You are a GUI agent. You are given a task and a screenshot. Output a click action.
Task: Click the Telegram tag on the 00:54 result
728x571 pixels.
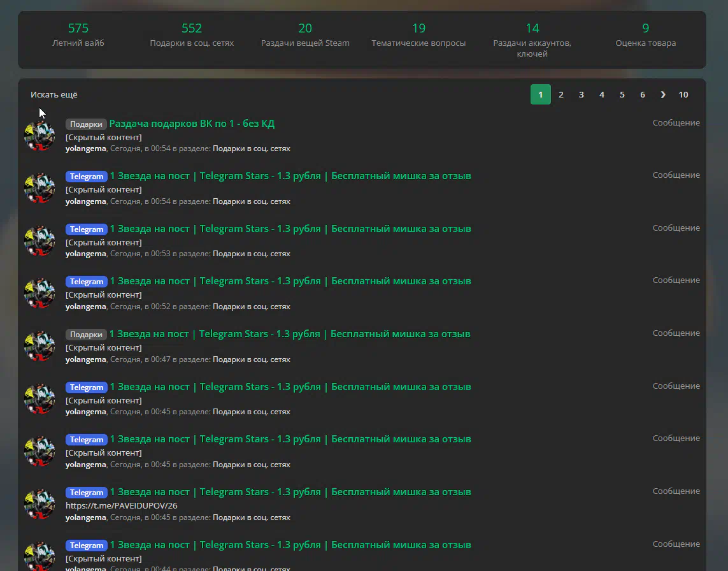[87, 177]
